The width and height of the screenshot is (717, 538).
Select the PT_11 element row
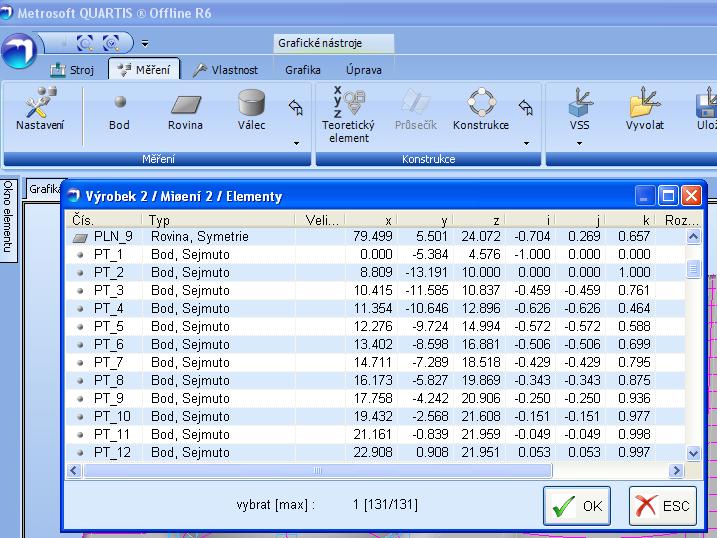tap(375, 434)
